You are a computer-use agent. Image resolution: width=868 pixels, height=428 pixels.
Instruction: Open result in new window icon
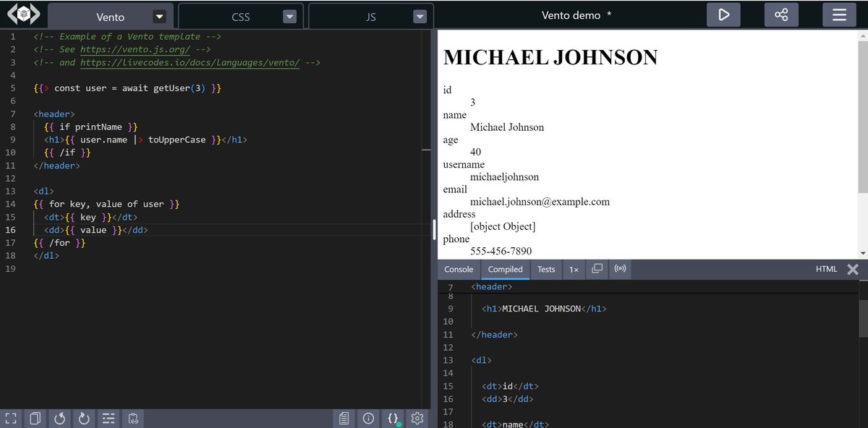pos(597,269)
